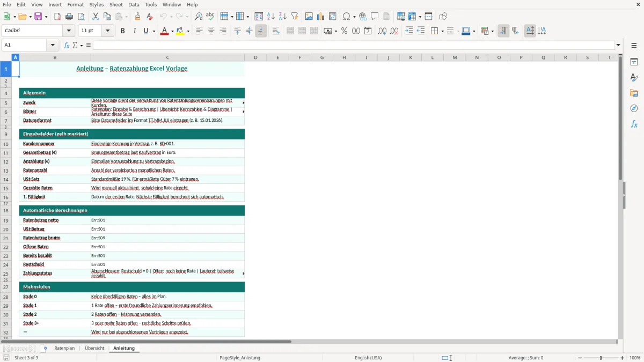Open underline style dropdown arrow
644x362 pixels.
pos(154,31)
